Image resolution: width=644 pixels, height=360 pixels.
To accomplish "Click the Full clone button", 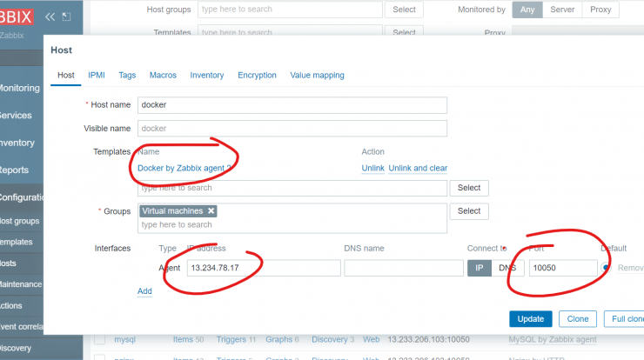I will click(x=624, y=319).
